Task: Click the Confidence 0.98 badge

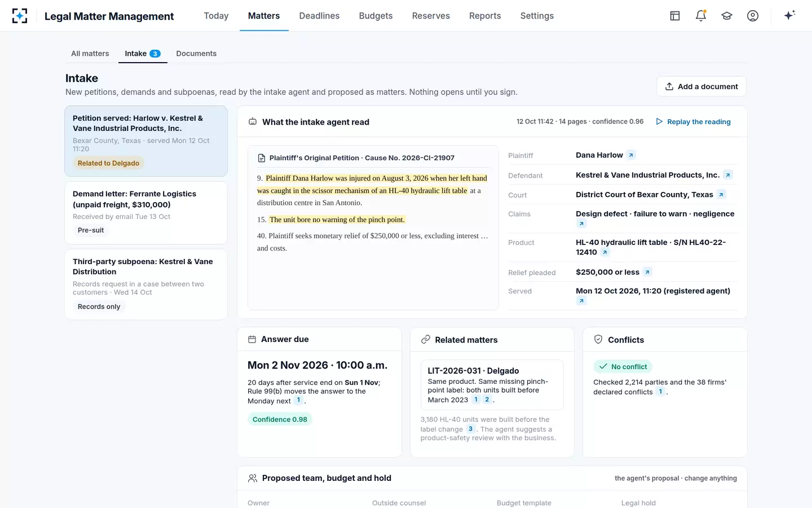Action: click(280, 419)
